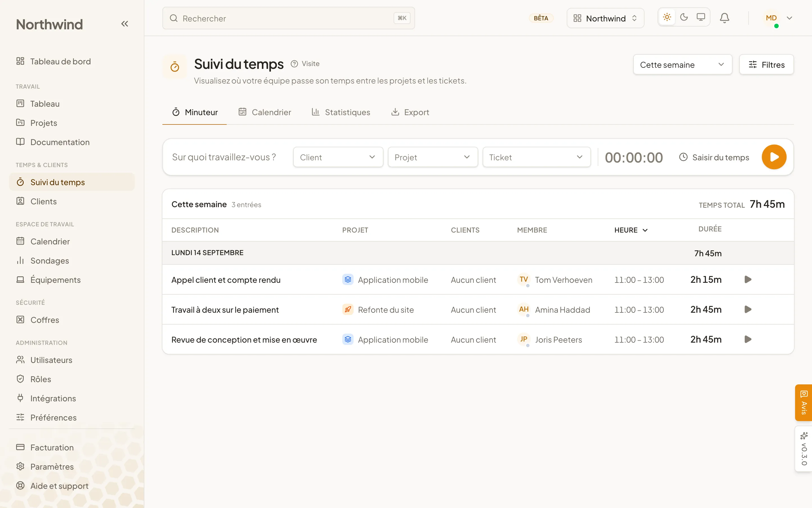The height and width of the screenshot is (508, 812).
Task: Open the Northwind workspace switcher
Action: (x=605, y=18)
